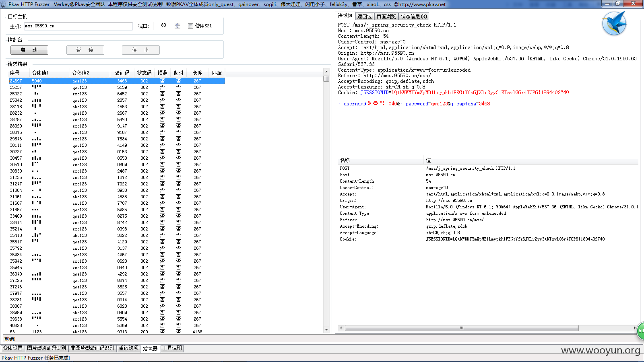
Task: Sort results by 变体值2 column header
Action: (x=91, y=73)
